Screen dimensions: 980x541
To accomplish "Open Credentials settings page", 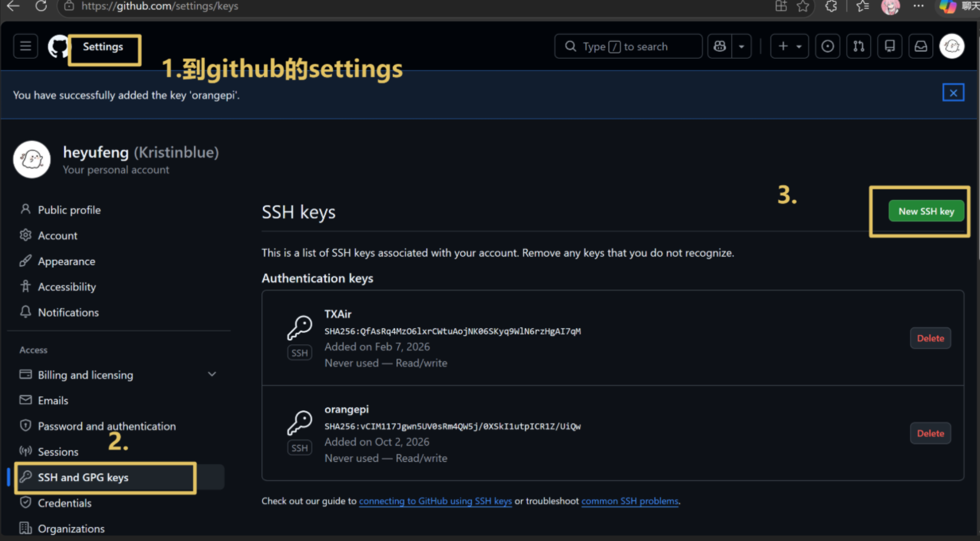I will pos(65,503).
